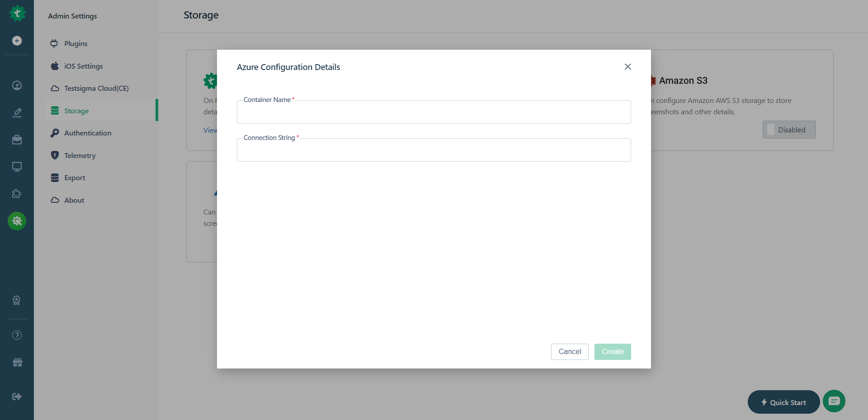
Task: Open the puzzle add-ons icon
Action: pyautogui.click(x=17, y=194)
